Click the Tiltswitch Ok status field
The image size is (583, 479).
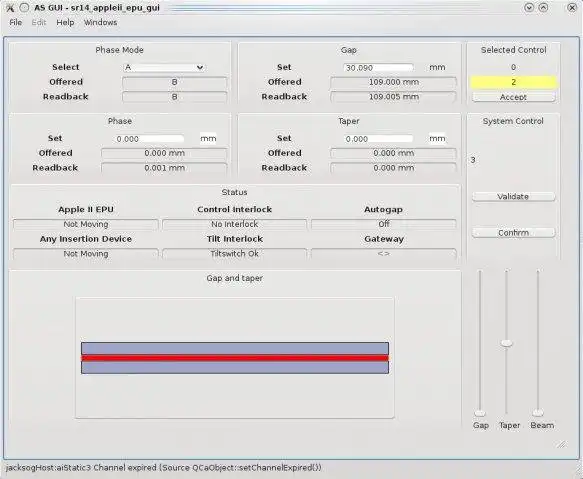[234, 254]
